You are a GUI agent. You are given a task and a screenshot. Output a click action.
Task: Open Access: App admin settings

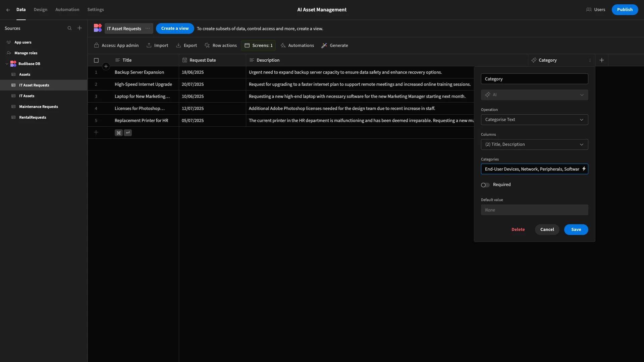pos(116,46)
